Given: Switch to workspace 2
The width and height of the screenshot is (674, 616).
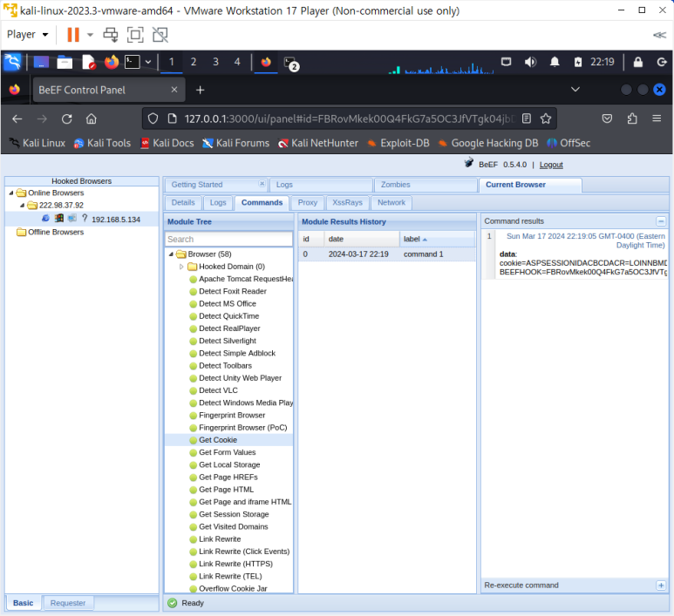Looking at the screenshot, I should coord(194,62).
